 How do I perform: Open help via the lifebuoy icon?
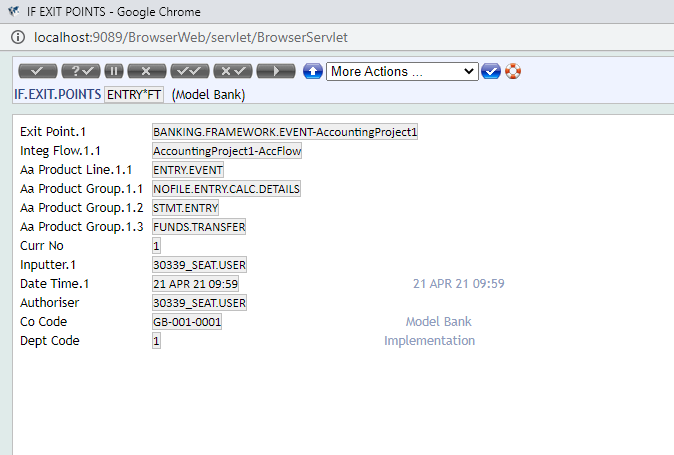[x=513, y=71]
